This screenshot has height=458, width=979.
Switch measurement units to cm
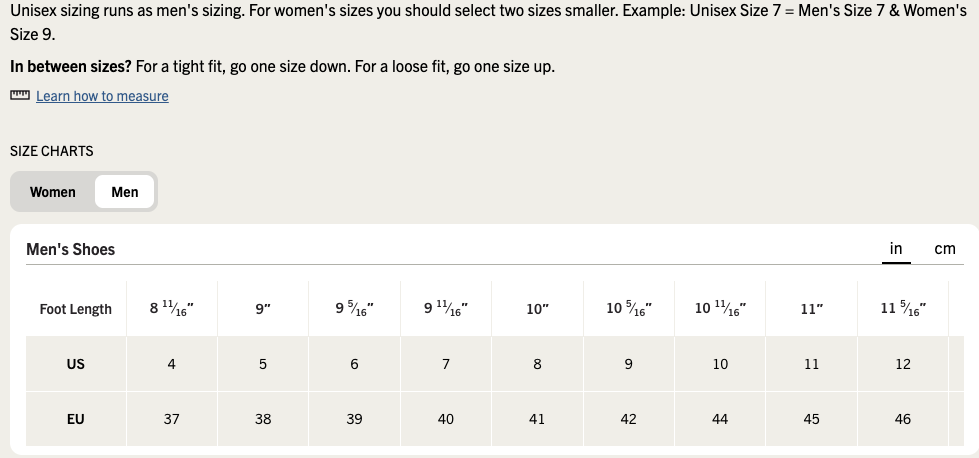pyautogui.click(x=945, y=248)
